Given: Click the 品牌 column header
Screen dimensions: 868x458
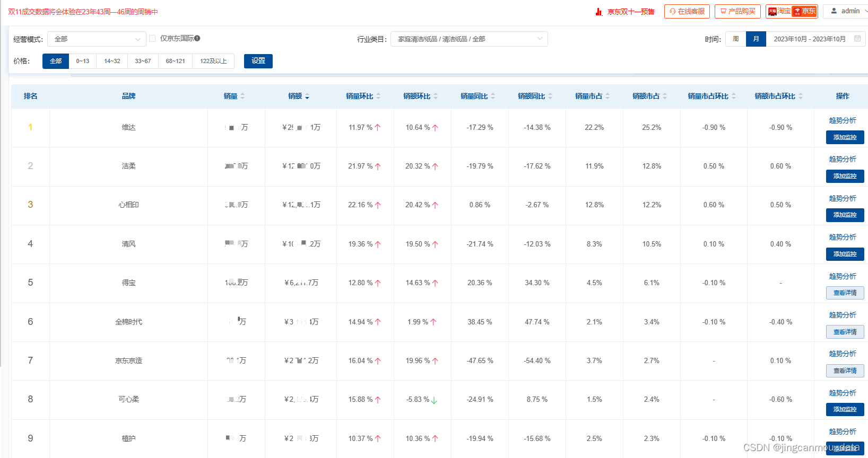Looking at the screenshot, I should coord(128,96).
